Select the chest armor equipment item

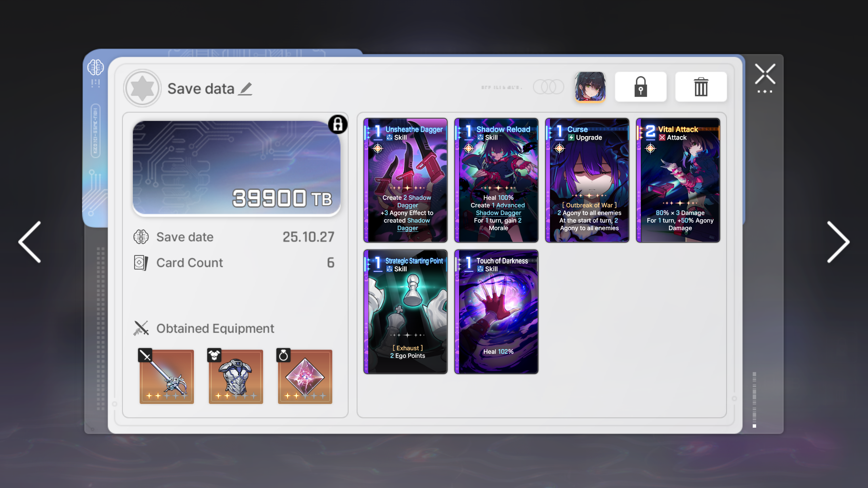[x=236, y=376]
